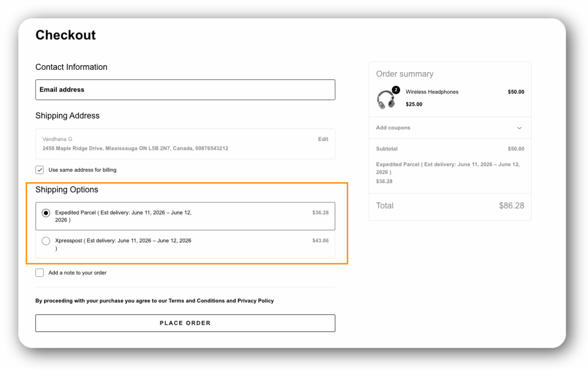This screenshot has width=588, height=370.
Task: Click the Shipping Options heading
Action: point(67,190)
